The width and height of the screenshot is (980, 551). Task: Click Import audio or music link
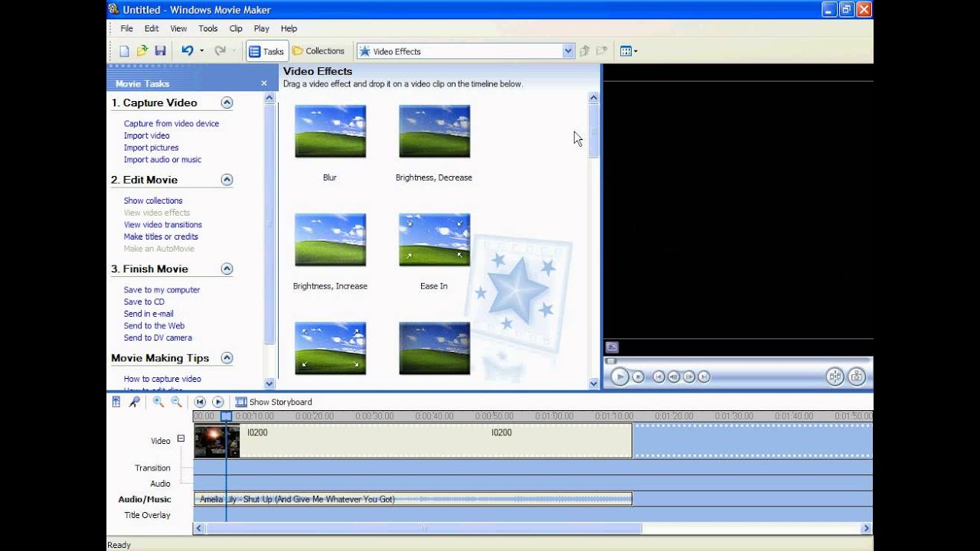tap(162, 159)
